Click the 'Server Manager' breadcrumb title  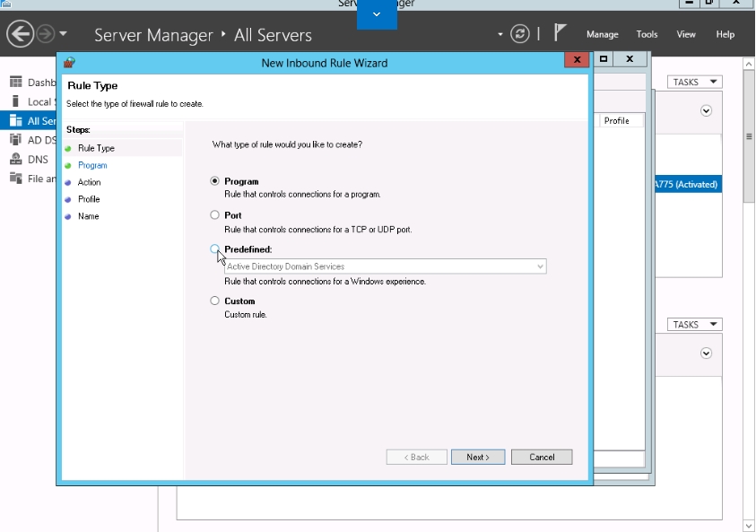(153, 35)
